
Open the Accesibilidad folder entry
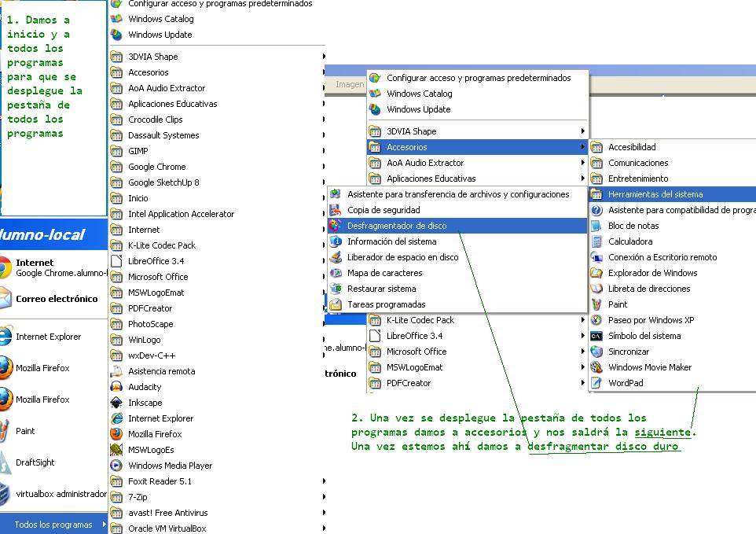pos(672,146)
